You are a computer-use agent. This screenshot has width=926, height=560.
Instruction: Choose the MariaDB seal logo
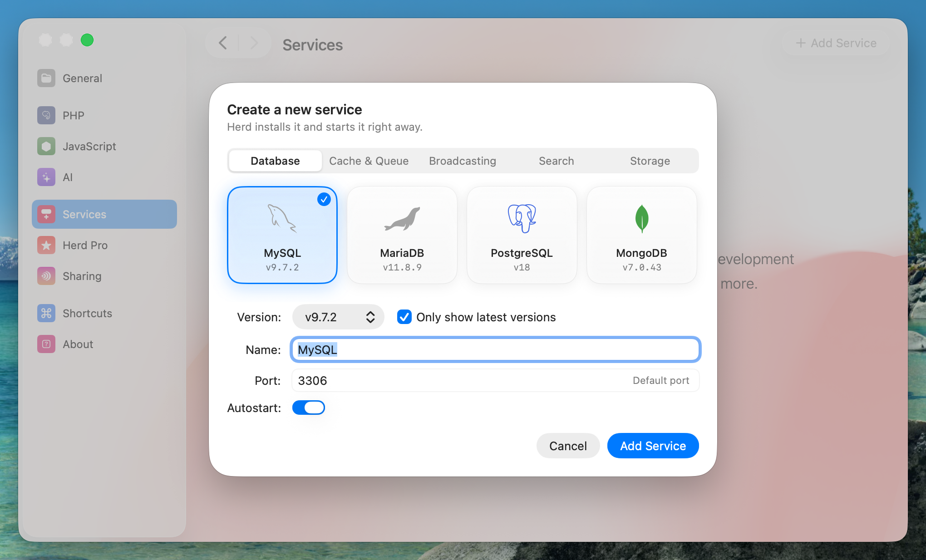(x=402, y=219)
